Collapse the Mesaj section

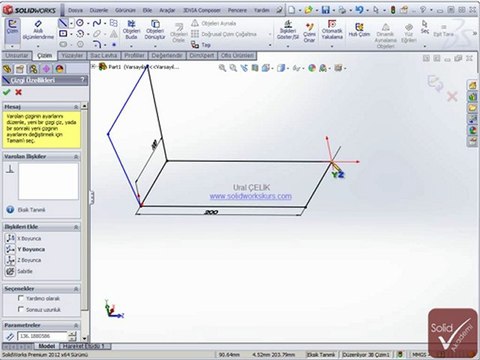click(x=76, y=107)
